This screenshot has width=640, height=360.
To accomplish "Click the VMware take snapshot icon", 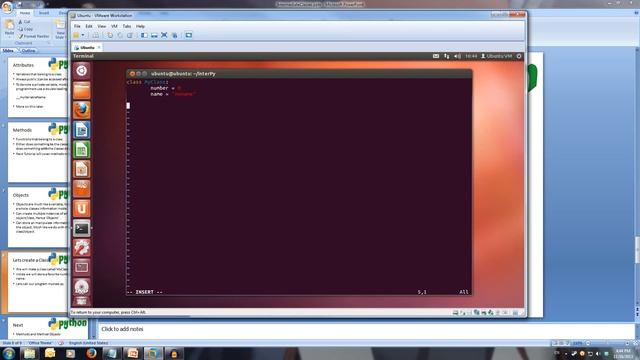I will tap(110, 35).
